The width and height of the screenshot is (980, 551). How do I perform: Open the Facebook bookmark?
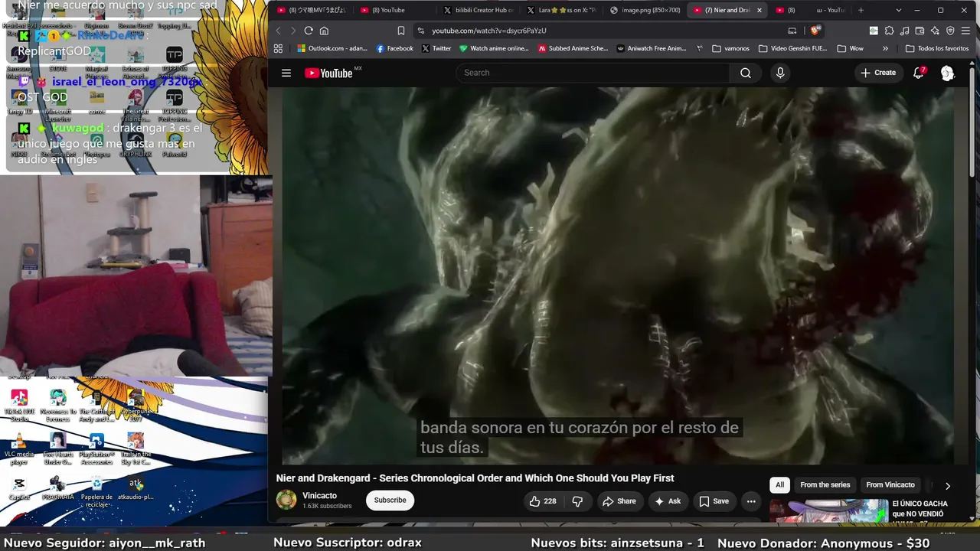(x=395, y=48)
